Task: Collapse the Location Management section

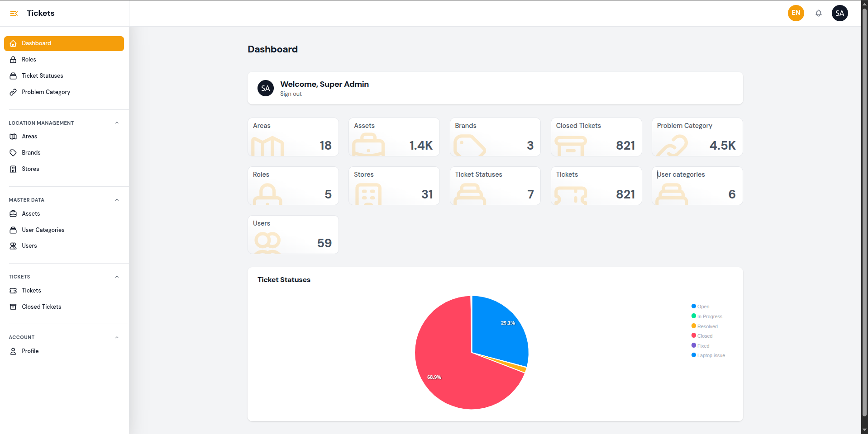Action: tap(117, 123)
